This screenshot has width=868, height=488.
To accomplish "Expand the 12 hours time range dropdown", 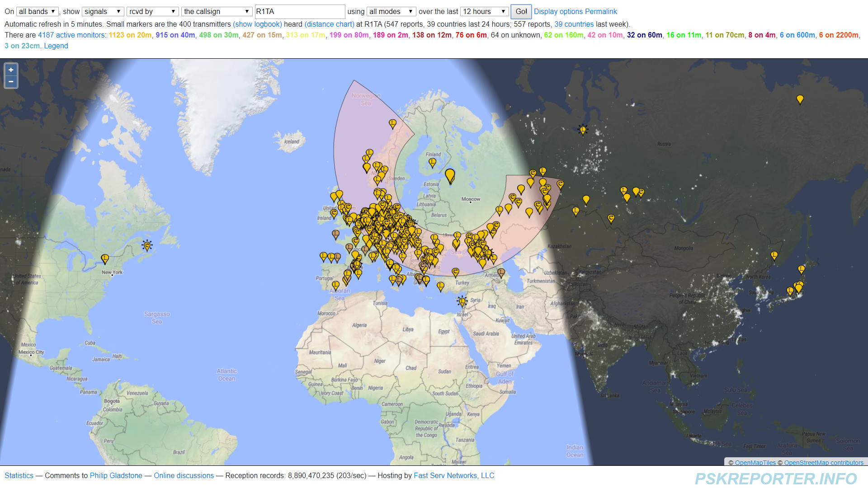I will (x=484, y=11).
